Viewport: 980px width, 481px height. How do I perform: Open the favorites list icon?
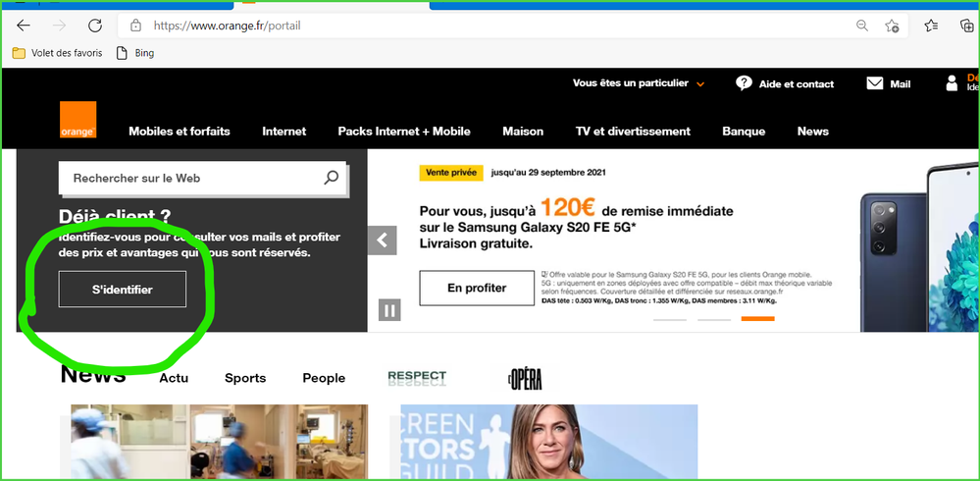[931, 26]
